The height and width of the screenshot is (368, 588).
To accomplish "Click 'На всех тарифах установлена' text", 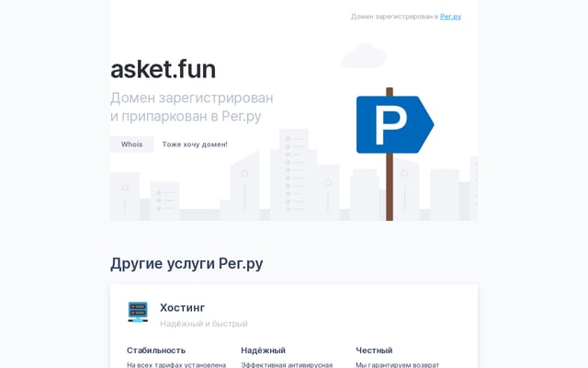I will click(x=176, y=364).
